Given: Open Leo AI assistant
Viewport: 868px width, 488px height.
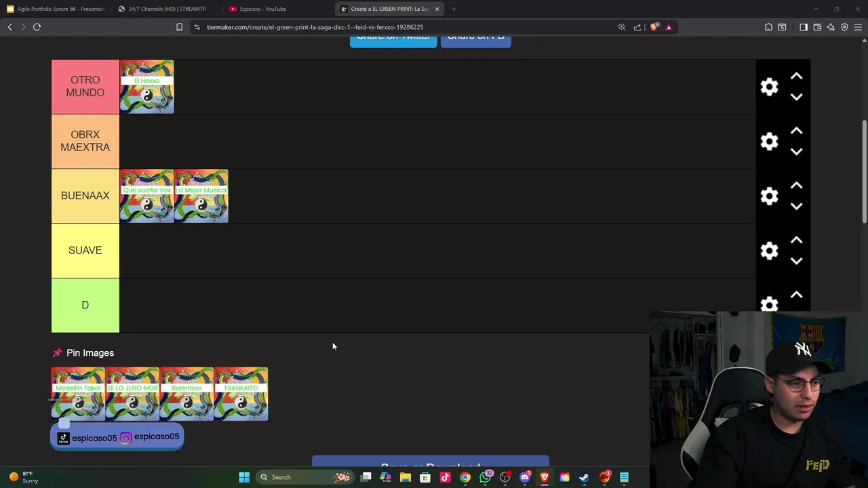Looking at the screenshot, I should coord(831,27).
